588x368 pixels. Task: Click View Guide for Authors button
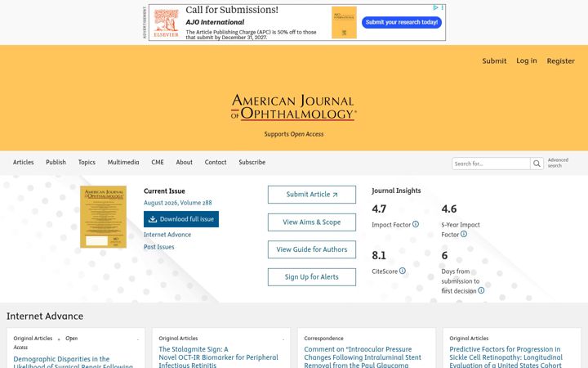[x=312, y=249]
